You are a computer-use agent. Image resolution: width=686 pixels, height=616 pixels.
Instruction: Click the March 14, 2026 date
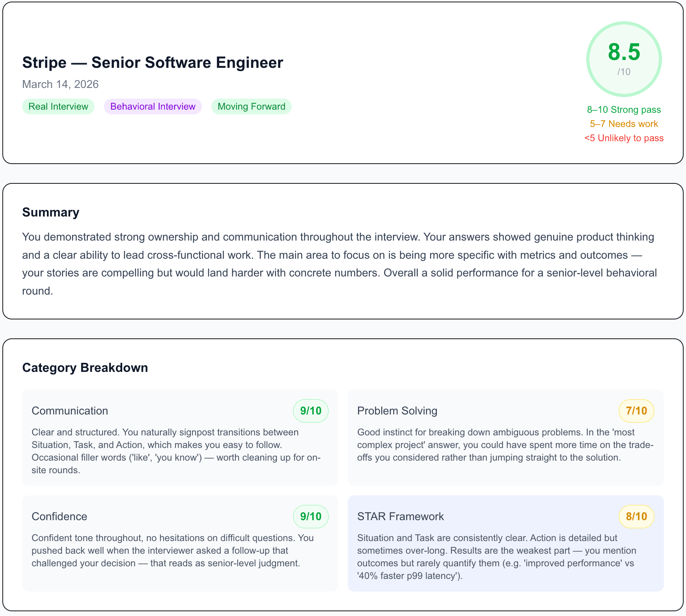60,84
